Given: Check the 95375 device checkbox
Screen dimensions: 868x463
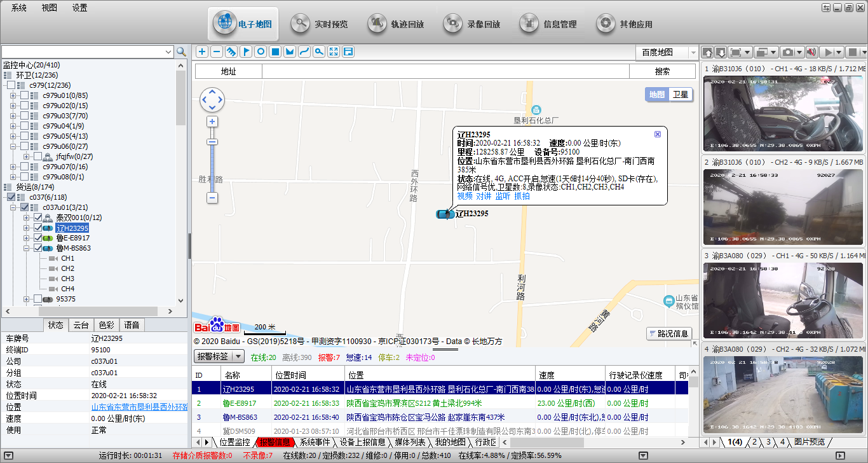Looking at the screenshot, I should coord(38,299).
